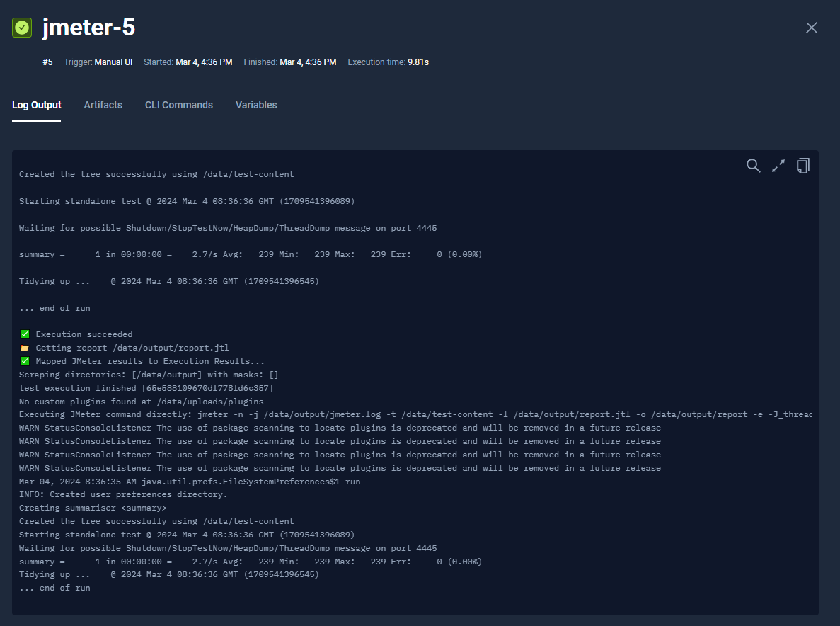Select the Log Output tab

pyautogui.click(x=36, y=105)
